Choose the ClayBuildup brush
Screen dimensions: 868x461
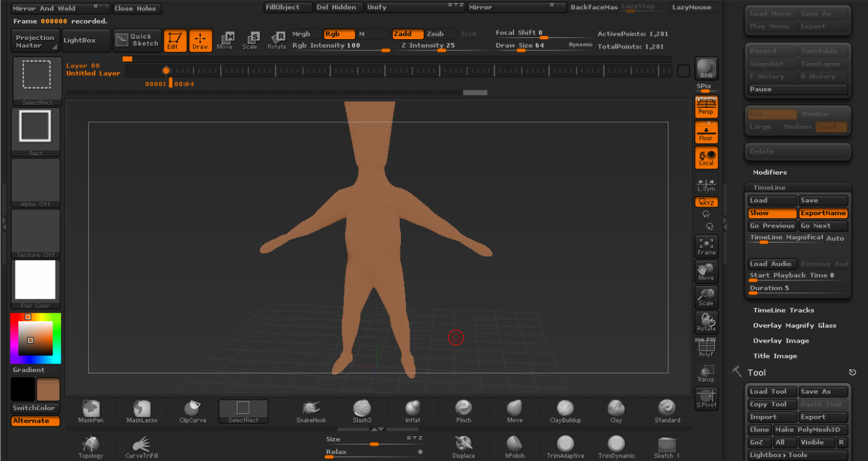(565, 411)
